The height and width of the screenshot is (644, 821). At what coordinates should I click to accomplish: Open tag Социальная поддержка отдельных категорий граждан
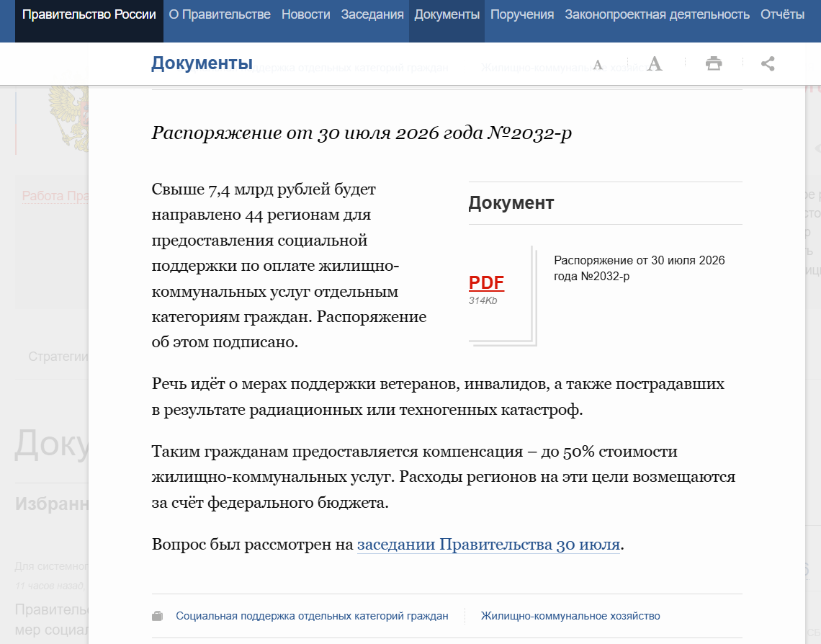pos(312,616)
